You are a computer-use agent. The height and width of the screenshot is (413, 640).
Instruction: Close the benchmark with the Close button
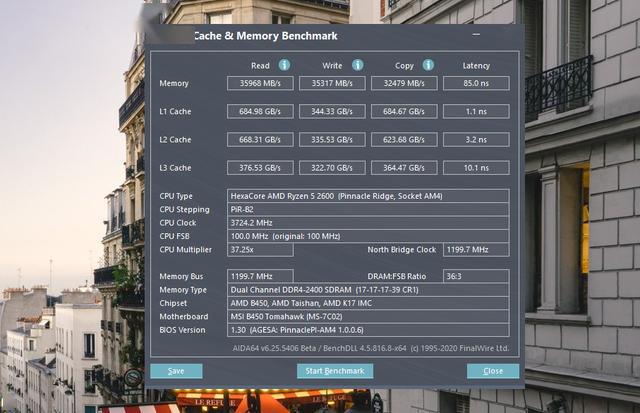click(492, 370)
